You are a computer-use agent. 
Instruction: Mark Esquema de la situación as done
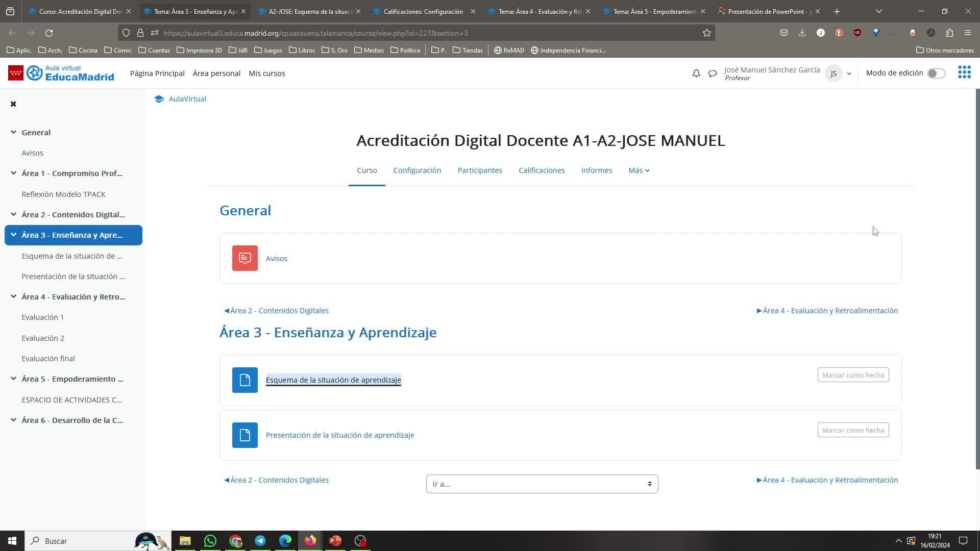853,375
